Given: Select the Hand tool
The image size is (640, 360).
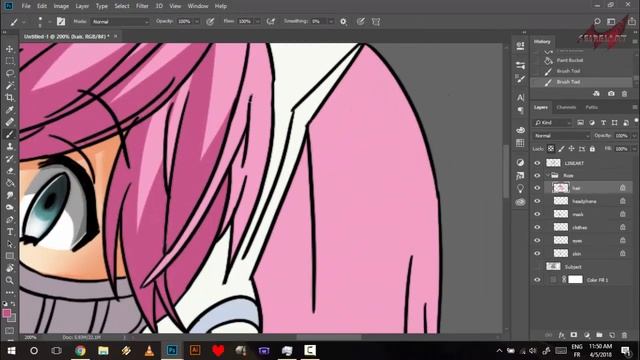Looking at the screenshot, I should [x=10, y=268].
